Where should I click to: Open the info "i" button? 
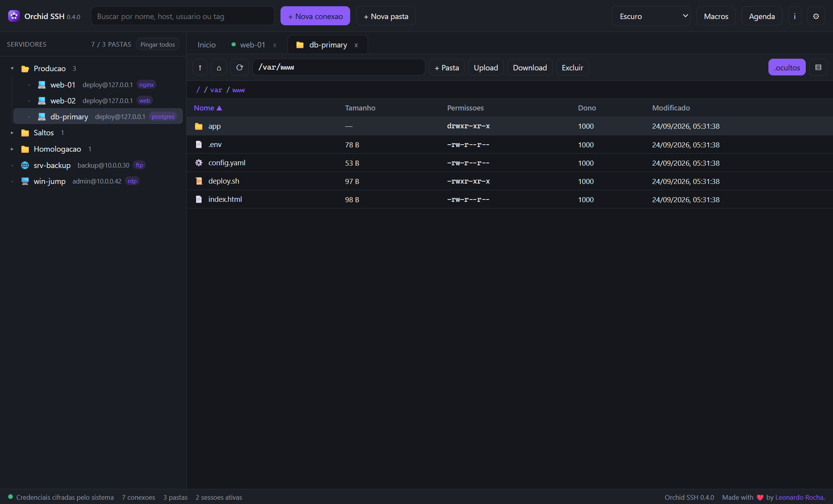click(794, 16)
